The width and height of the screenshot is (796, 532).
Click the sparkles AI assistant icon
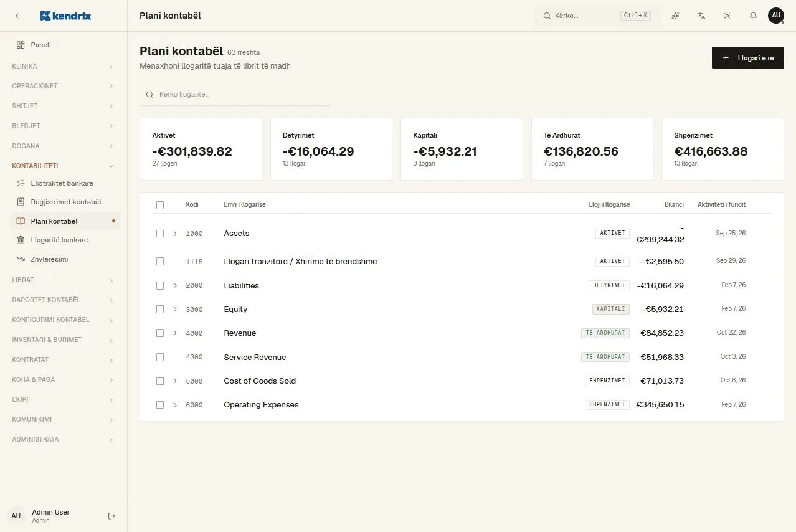[x=675, y=16]
